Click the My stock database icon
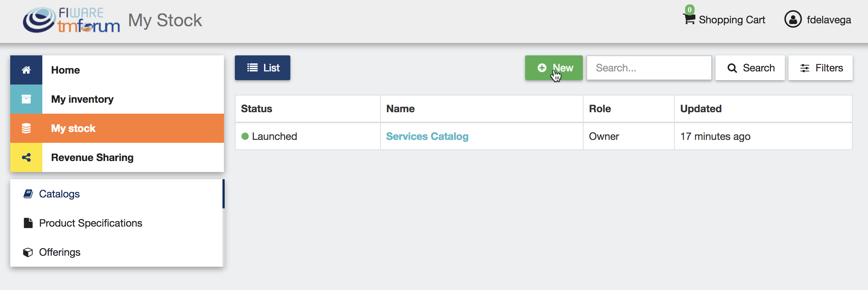868x290 pixels. (x=26, y=128)
